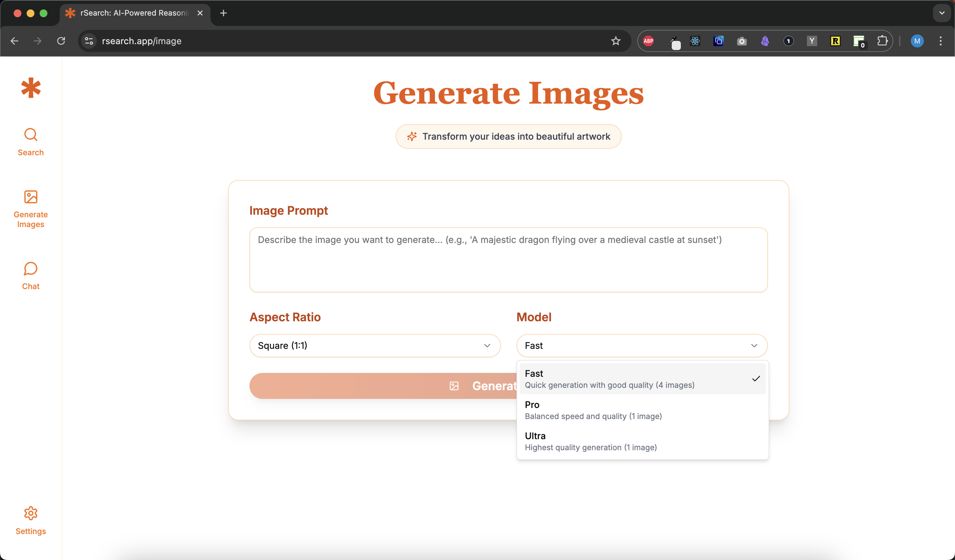
Task: Bookmark this page with star icon
Action: tap(616, 41)
